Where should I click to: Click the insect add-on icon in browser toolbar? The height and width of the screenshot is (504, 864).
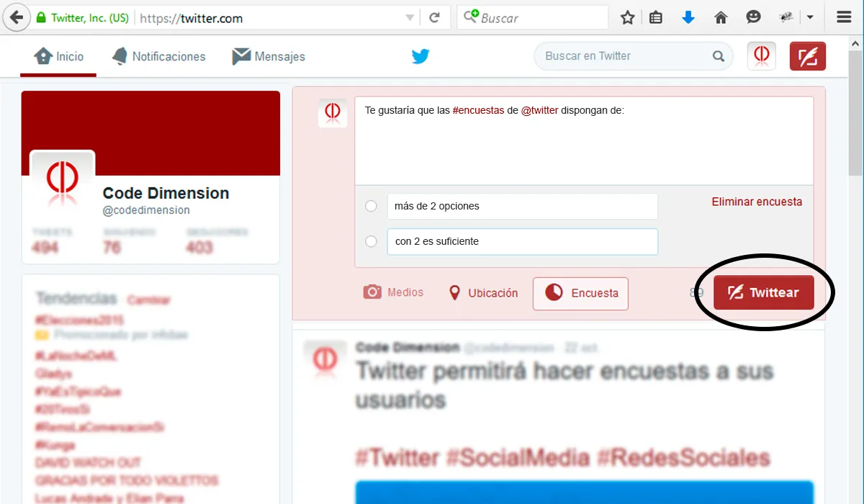(x=786, y=18)
